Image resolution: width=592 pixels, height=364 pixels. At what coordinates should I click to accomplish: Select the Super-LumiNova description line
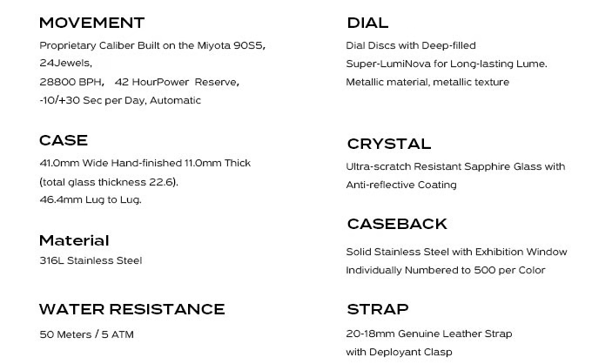click(x=447, y=64)
